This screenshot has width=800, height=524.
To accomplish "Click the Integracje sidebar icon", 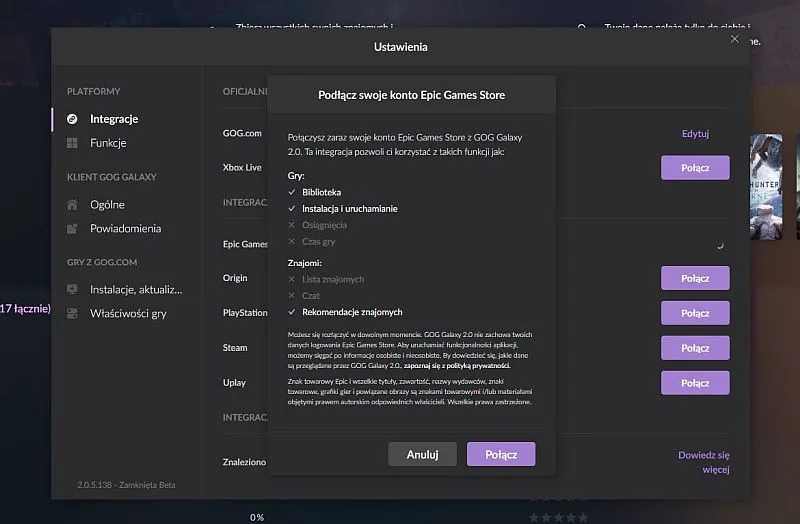I will point(72,119).
